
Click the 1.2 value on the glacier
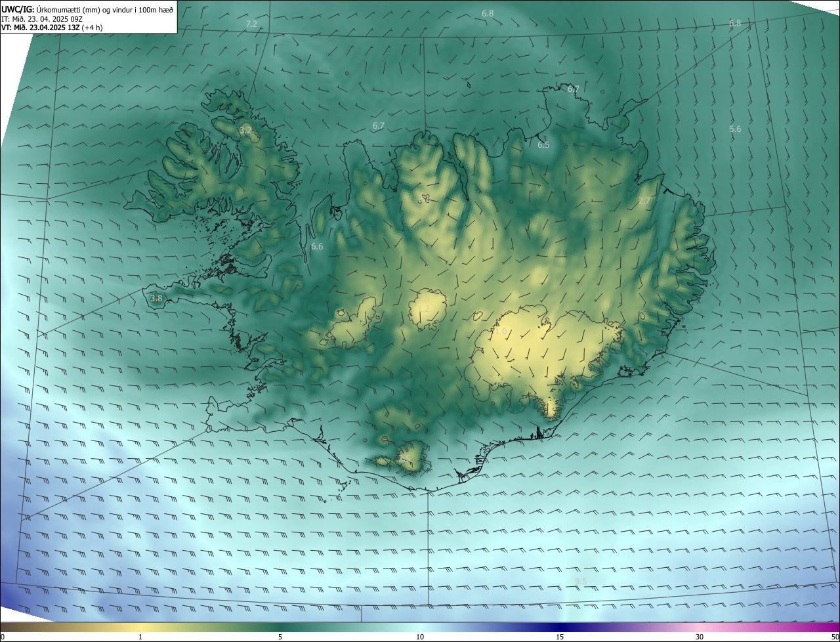(423, 309)
